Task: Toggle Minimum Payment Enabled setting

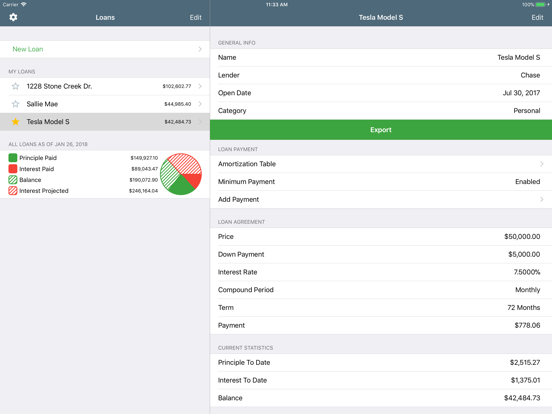Action: pos(381,182)
